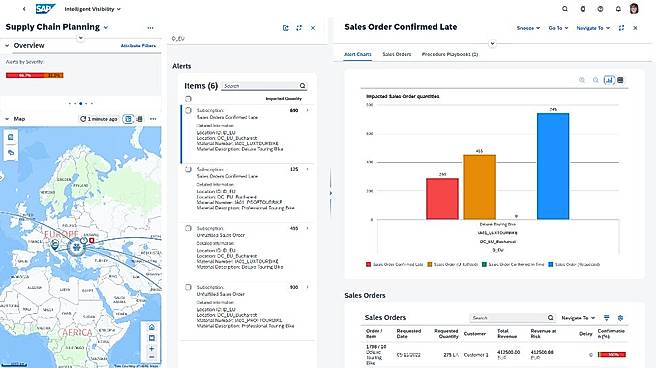Click the orange bar labeled 455
The height and width of the screenshot is (368, 656).
pyautogui.click(x=479, y=187)
